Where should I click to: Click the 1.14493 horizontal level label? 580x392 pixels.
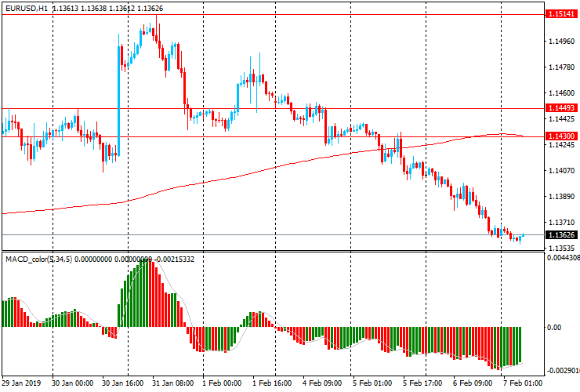(x=561, y=108)
